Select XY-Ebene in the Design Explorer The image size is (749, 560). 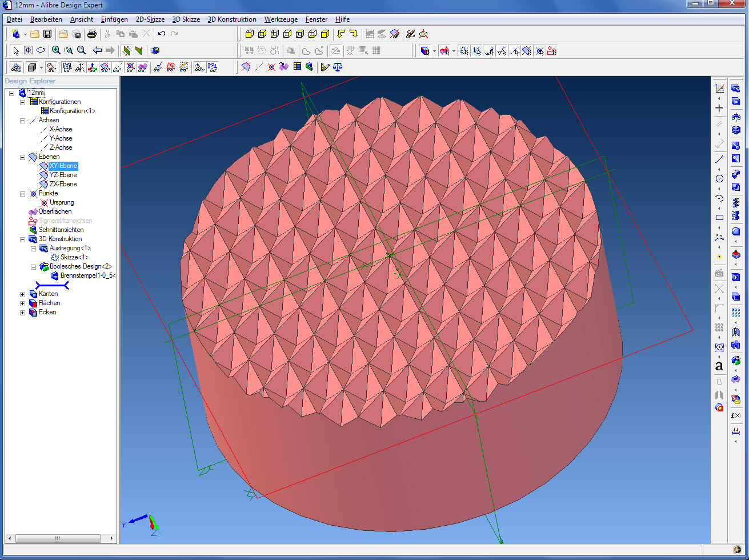tap(63, 166)
